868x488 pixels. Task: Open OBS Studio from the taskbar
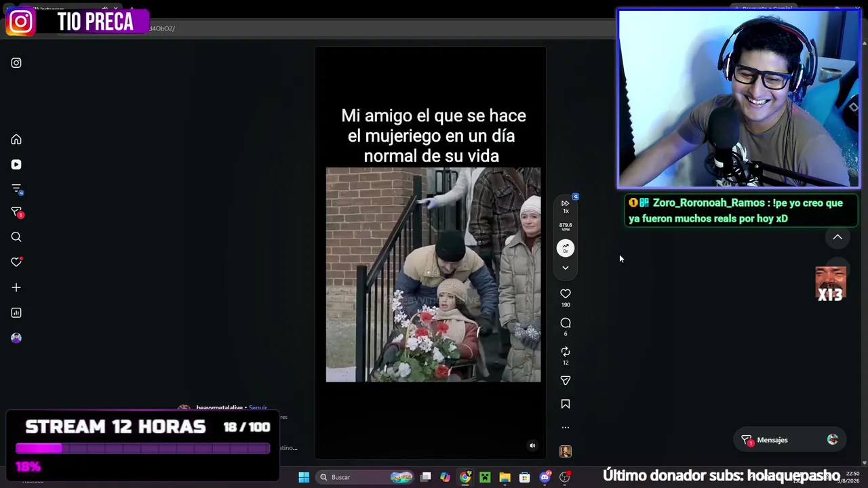click(x=564, y=477)
